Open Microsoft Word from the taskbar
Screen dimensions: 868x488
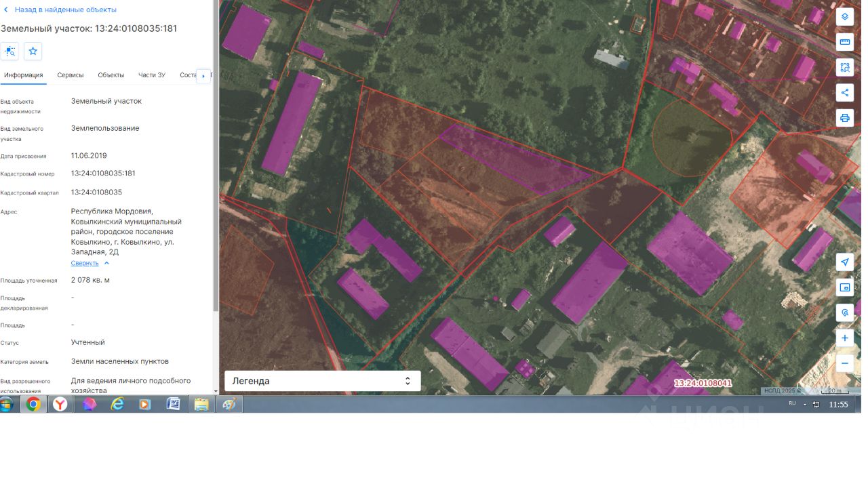tap(173, 405)
